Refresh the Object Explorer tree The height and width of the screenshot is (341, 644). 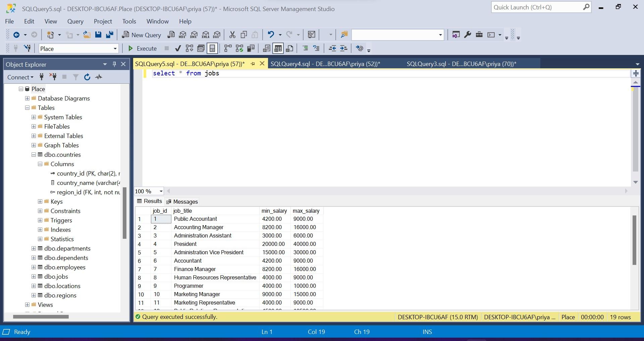pyautogui.click(x=87, y=77)
